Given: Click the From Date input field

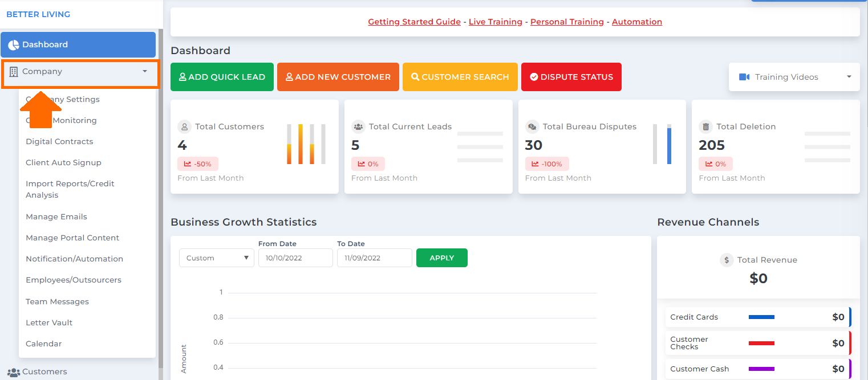Looking at the screenshot, I should click(295, 258).
